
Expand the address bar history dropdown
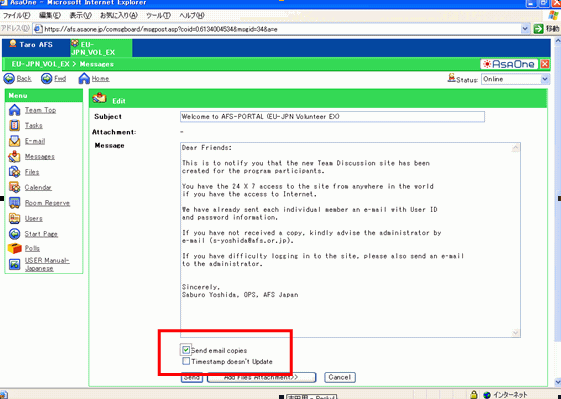pos(525,29)
